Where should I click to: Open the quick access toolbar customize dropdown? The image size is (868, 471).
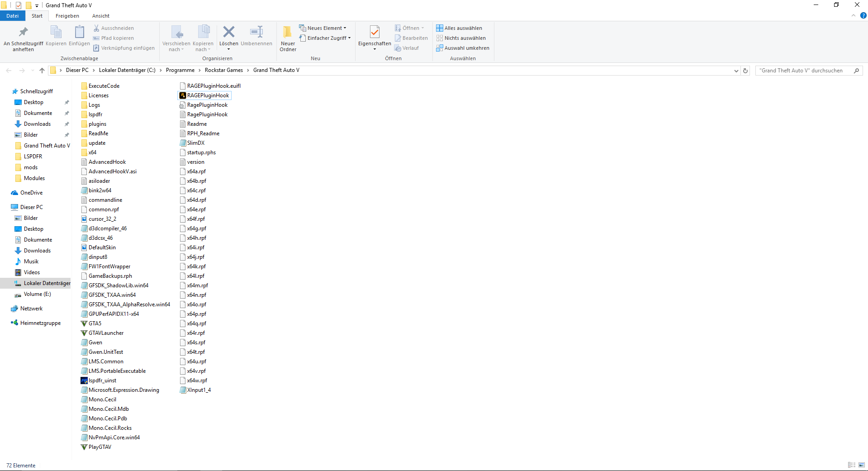point(37,5)
